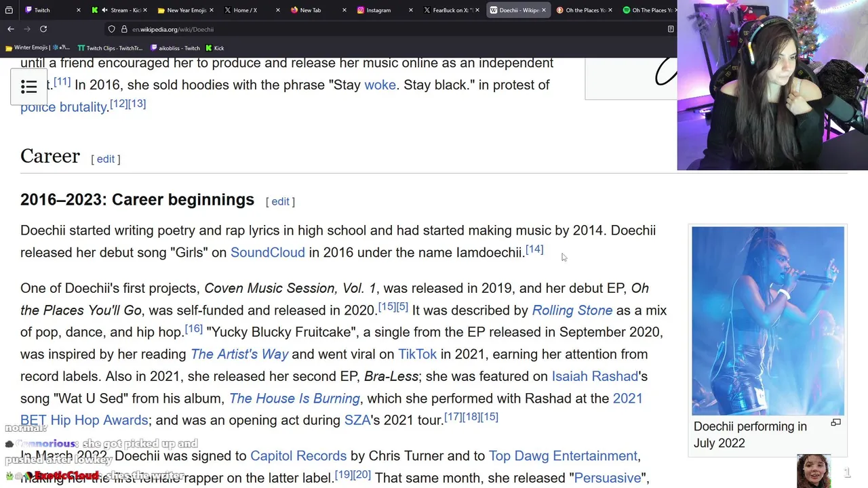868x488 pixels.
Task: Open Winter Emojis bookmark folder
Action: click(37, 48)
